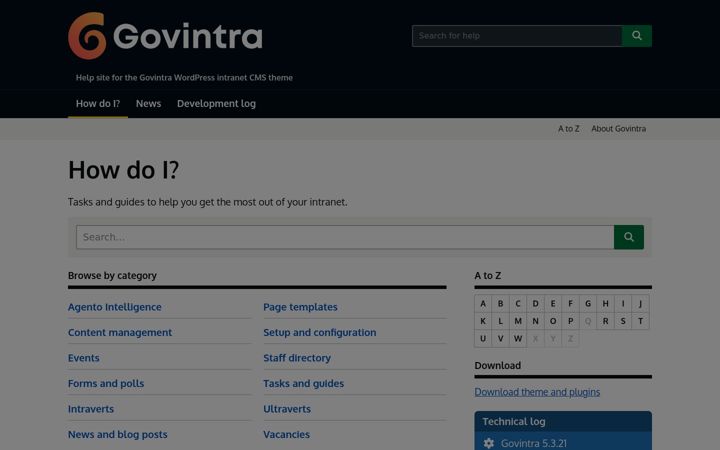The width and height of the screenshot is (720, 450).
Task: Click the green How do I search button
Action: point(629,237)
